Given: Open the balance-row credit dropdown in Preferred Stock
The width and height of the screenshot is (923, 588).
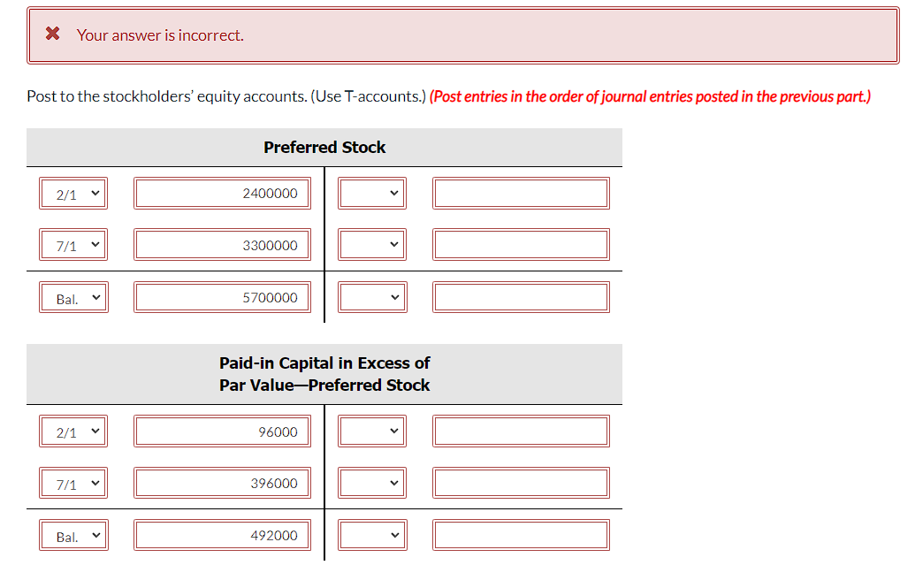Looking at the screenshot, I should [x=372, y=296].
